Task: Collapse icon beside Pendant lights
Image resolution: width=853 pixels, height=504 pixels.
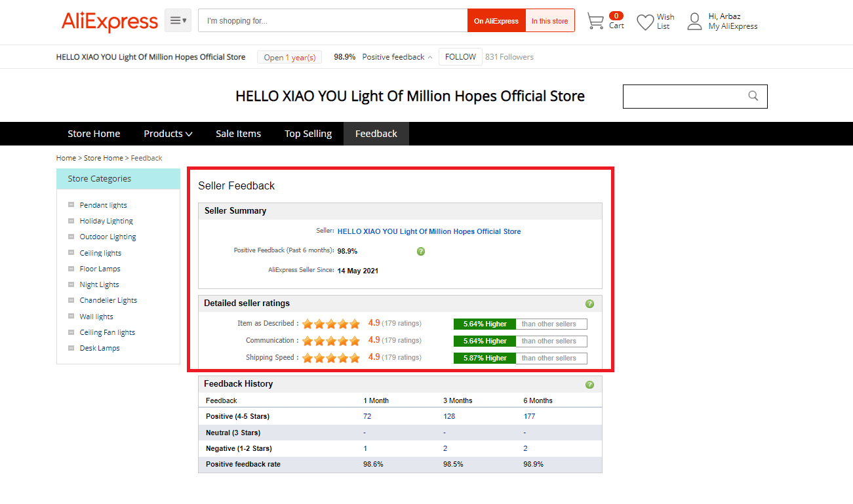Action: [71, 204]
